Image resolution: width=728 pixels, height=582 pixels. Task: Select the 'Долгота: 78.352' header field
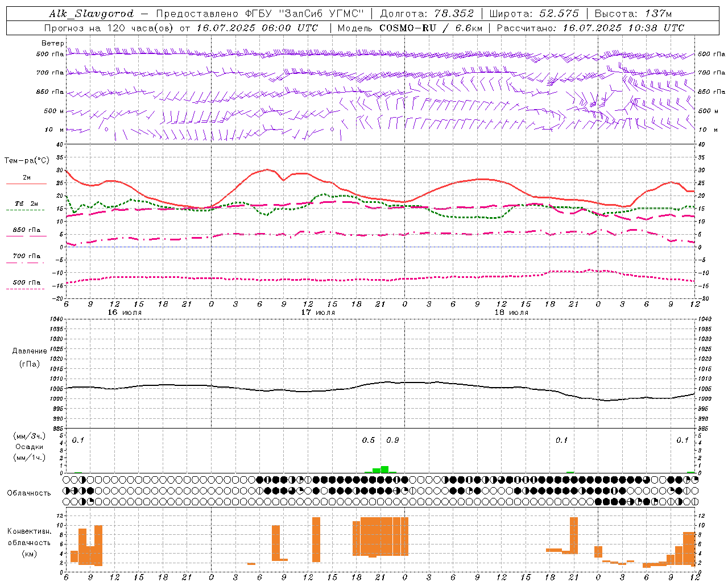tap(427, 14)
